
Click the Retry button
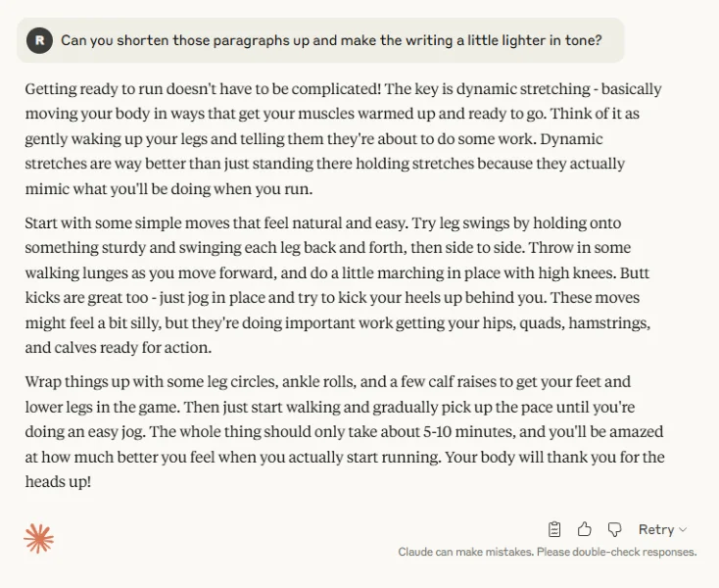pos(656,530)
